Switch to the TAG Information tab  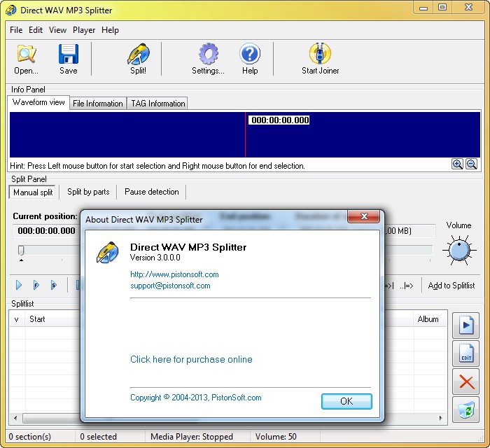tap(157, 104)
